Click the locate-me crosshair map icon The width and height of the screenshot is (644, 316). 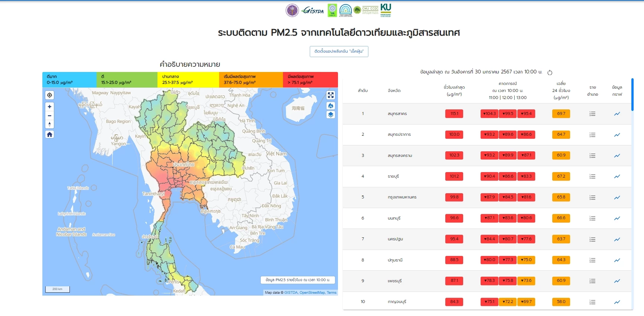click(49, 95)
